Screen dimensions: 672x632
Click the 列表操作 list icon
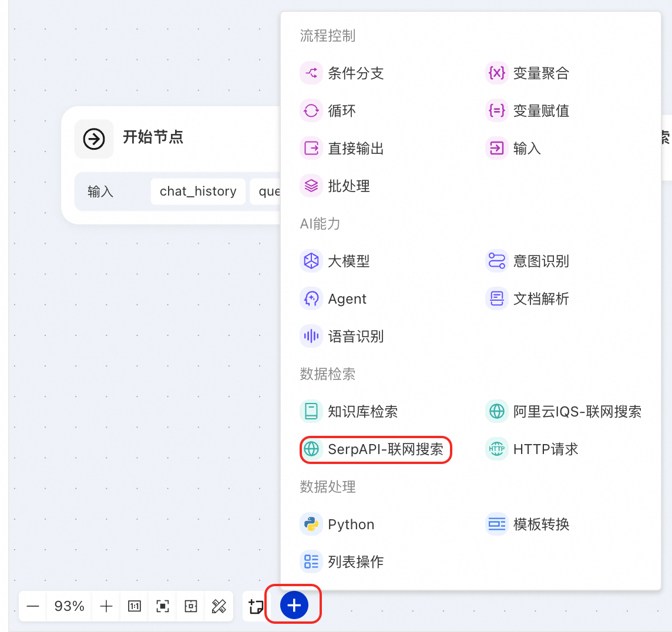[311, 562]
